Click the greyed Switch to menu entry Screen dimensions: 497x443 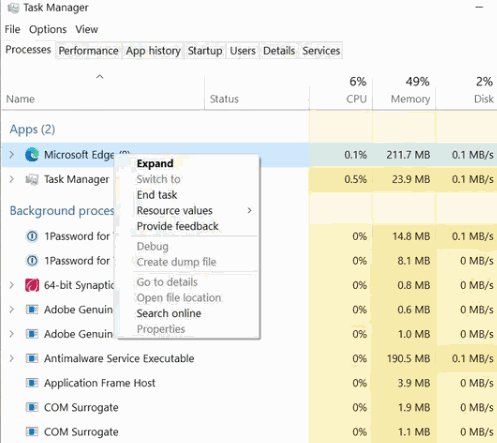159,179
